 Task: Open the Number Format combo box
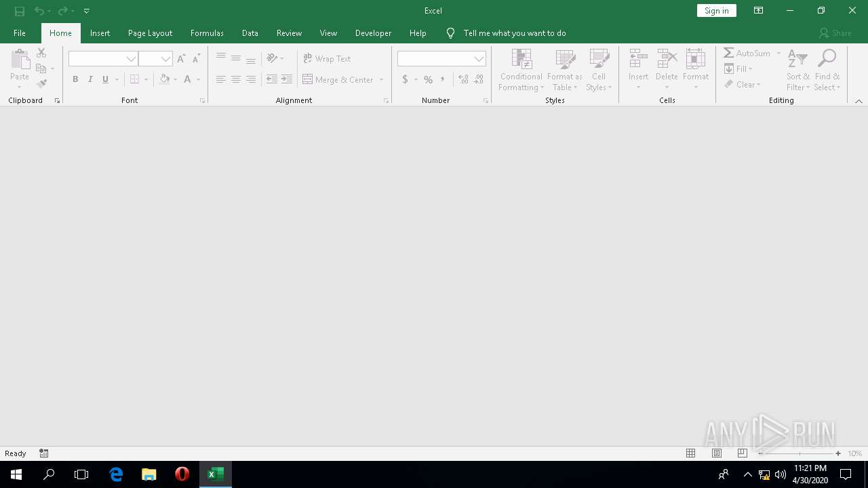(x=441, y=59)
